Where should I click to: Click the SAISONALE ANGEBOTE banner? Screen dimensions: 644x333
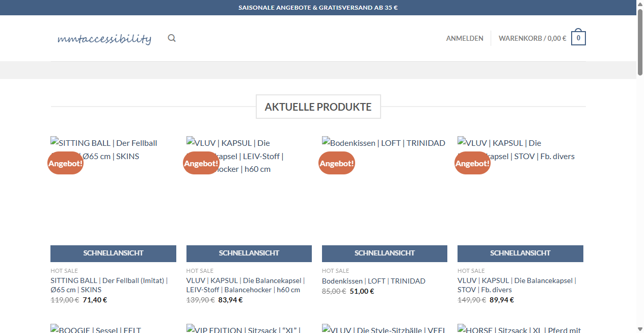[x=318, y=7]
